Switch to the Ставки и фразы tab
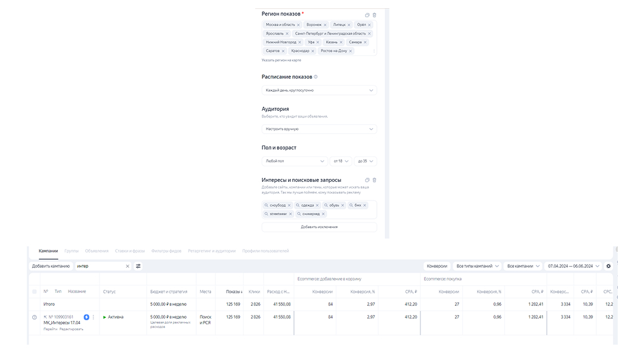Screen dimensions: 644x362 tap(130, 251)
